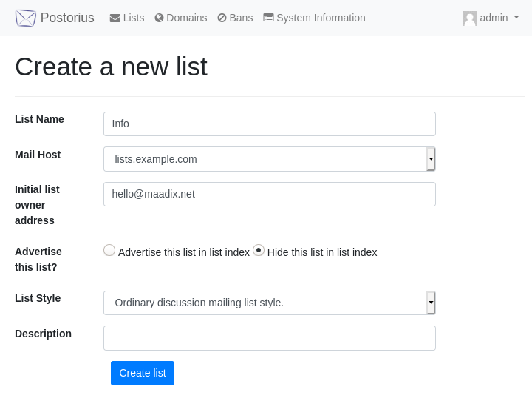Click the Postorius envelope logo icon
532x398 pixels.
coord(25,18)
